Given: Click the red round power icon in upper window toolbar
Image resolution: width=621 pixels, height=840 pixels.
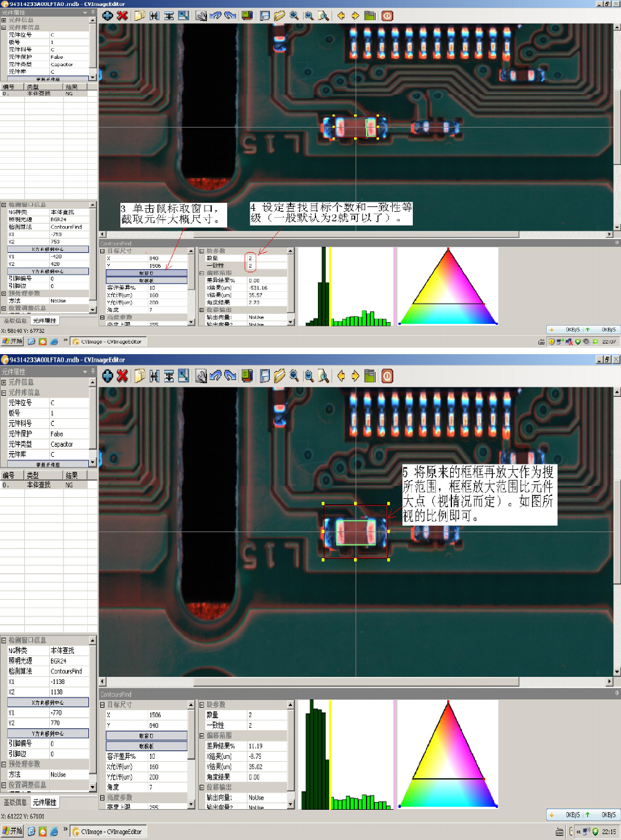Looking at the screenshot, I should click(x=387, y=15).
